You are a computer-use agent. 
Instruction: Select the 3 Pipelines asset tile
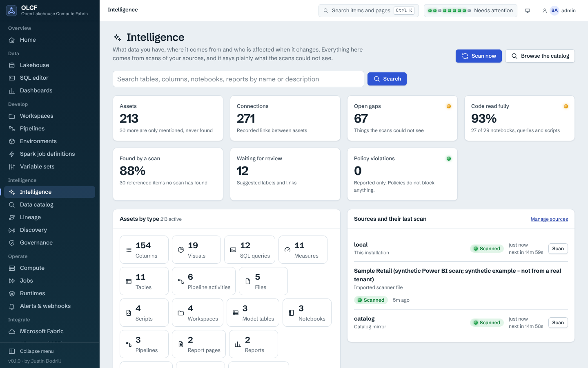click(x=144, y=344)
